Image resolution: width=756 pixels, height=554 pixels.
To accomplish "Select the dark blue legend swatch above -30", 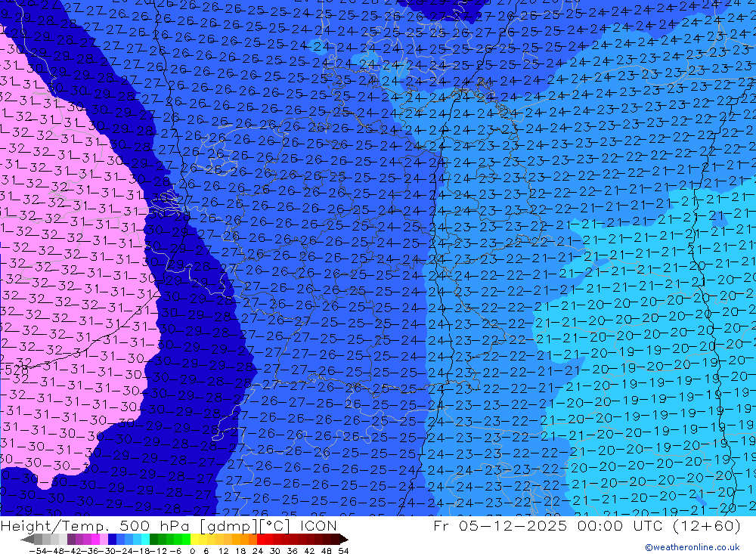I will pyautogui.click(x=112, y=539).
